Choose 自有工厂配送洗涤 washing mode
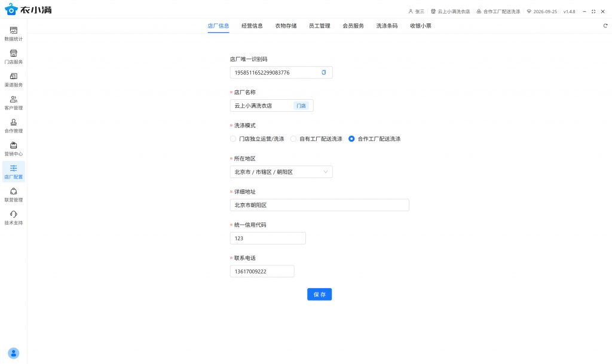 (x=293, y=139)
